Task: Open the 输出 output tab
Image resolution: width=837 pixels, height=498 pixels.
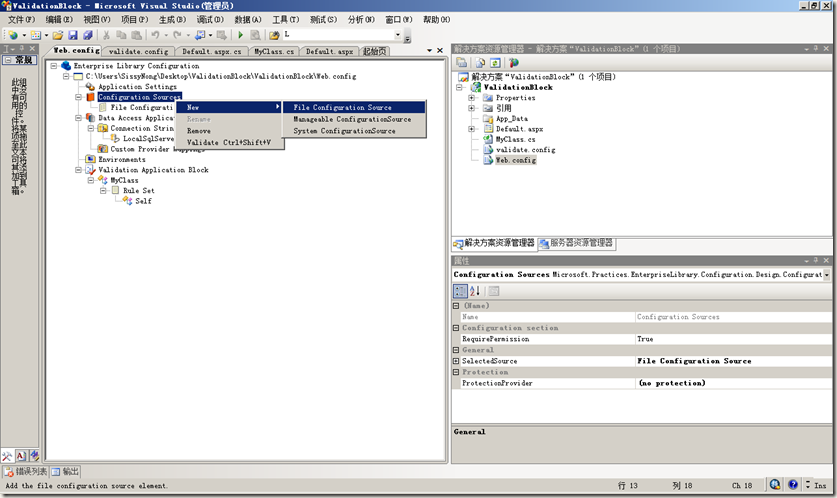Action: point(65,471)
